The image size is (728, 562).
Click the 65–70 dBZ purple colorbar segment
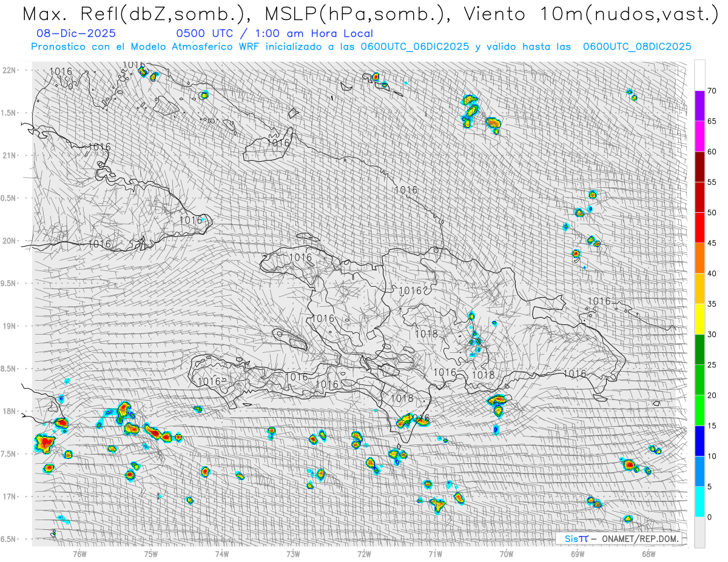(x=699, y=106)
